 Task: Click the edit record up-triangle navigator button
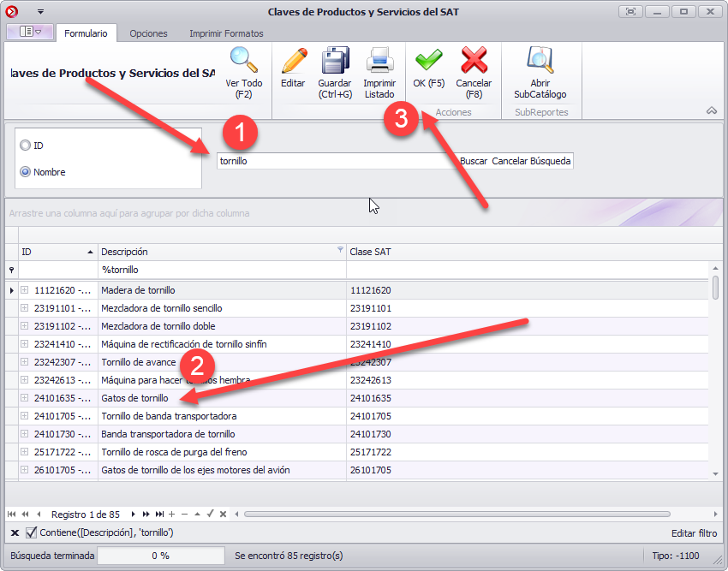pos(197,514)
